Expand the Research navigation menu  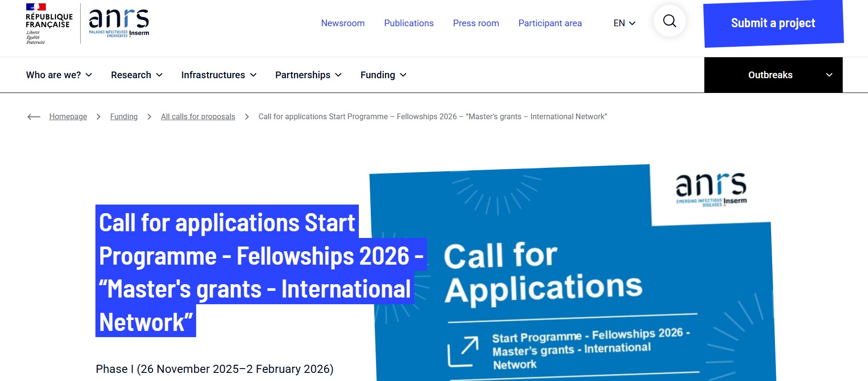136,75
